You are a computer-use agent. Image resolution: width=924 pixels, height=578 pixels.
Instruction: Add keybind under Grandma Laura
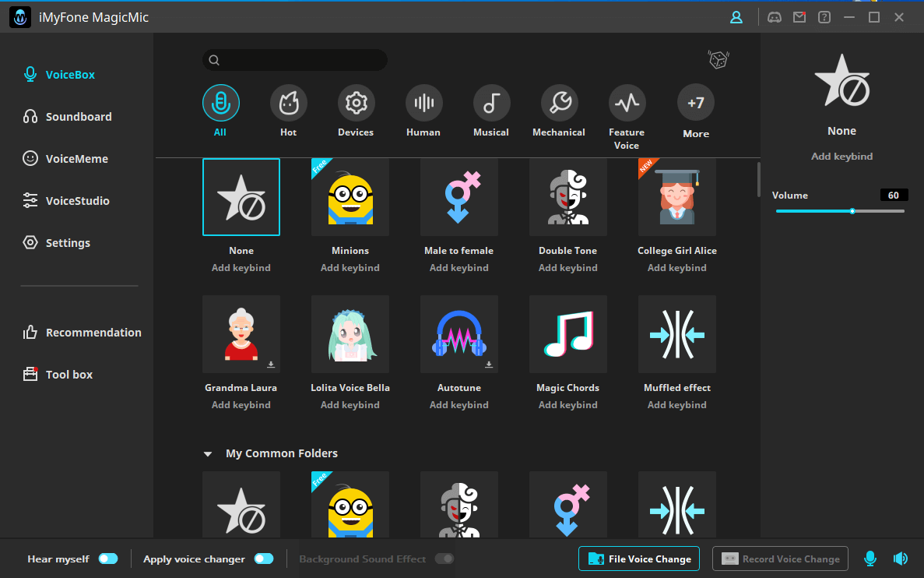coord(241,404)
